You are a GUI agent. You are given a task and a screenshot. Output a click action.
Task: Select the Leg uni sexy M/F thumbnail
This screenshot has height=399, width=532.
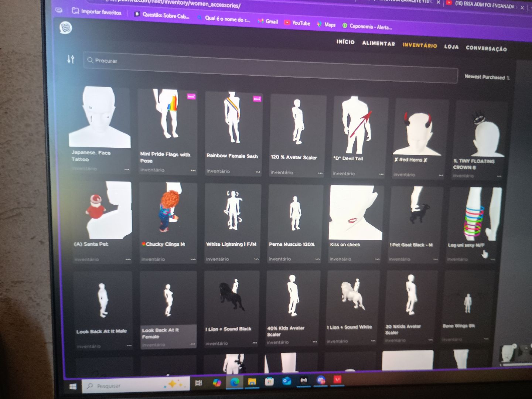pos(476,214)
